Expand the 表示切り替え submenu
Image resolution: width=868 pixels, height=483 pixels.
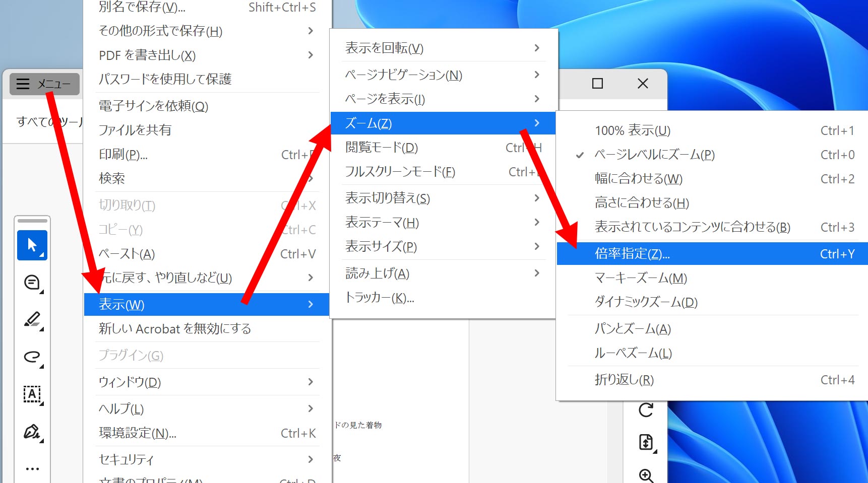[x=387, y=198]
